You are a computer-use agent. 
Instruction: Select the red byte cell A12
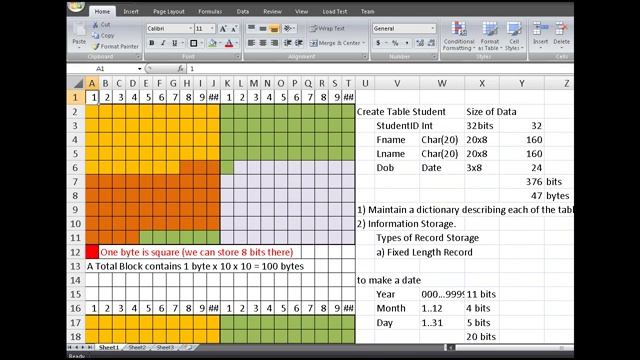[92, 252]
